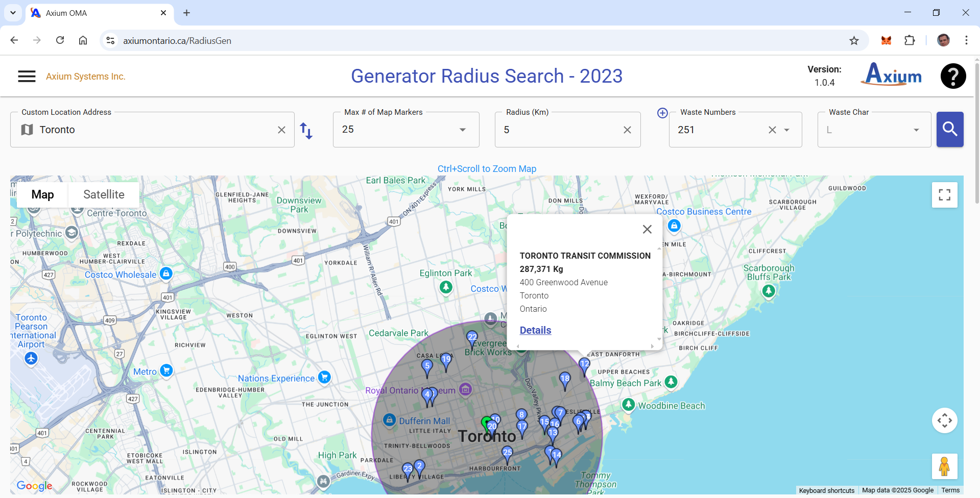
Task: Select map marker number 8
Action: pos(521,416)
